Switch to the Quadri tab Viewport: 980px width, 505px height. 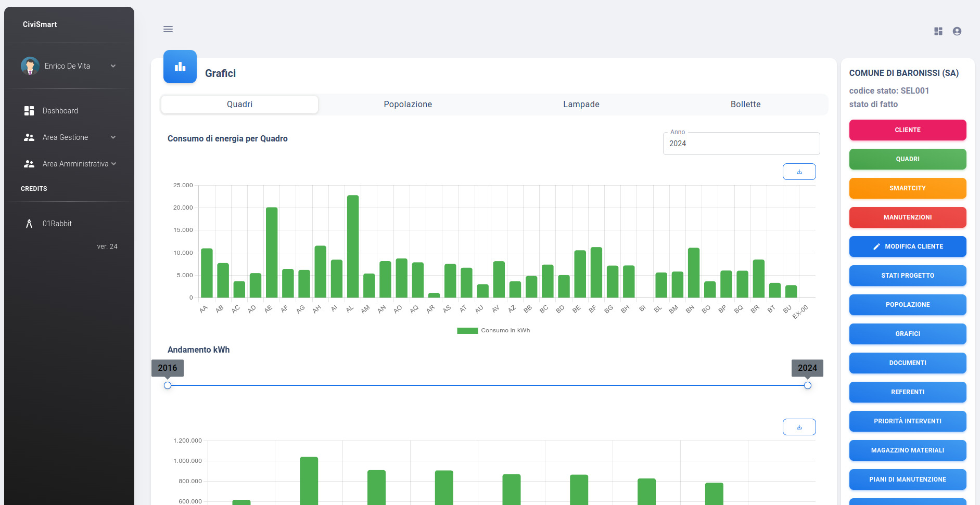pos(239,104)
